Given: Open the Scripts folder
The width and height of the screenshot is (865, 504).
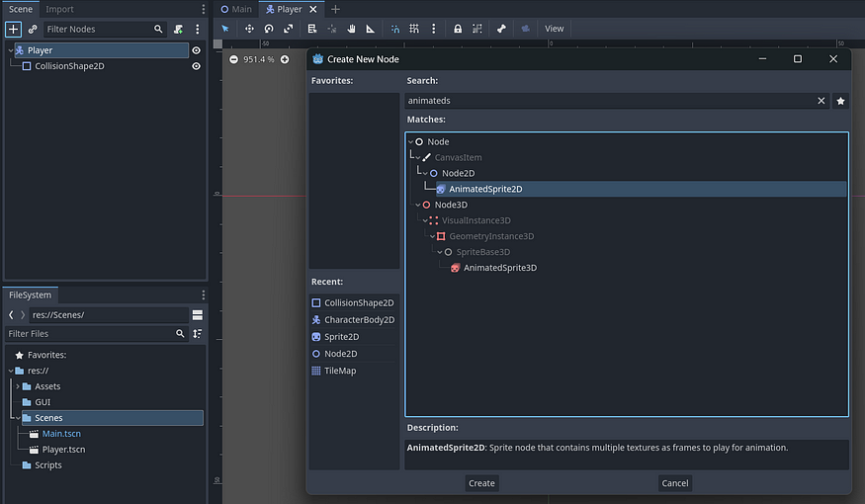Looking at the screenshot, I should [48, 465].
